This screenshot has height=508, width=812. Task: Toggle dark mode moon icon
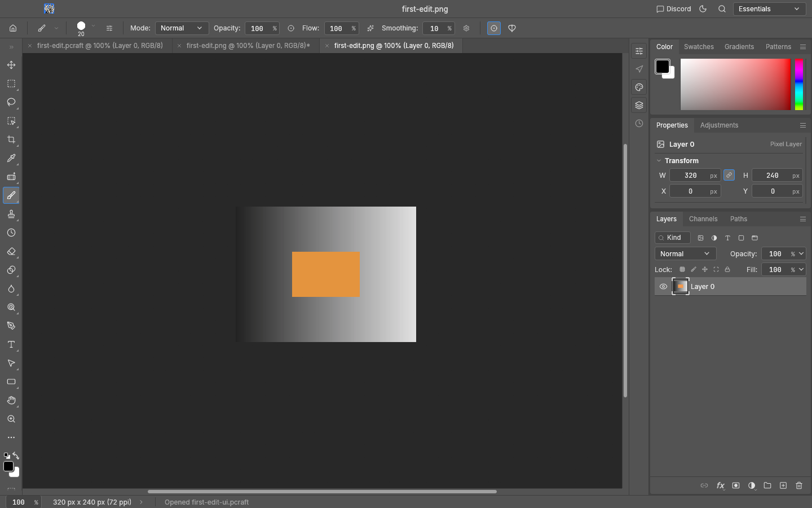[703, 9]
